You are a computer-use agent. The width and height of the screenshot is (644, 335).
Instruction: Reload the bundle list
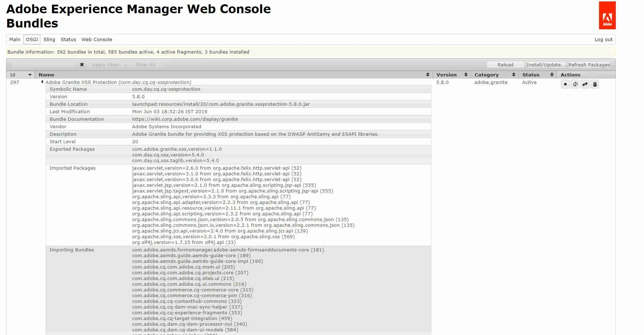(x=506, y=65)
